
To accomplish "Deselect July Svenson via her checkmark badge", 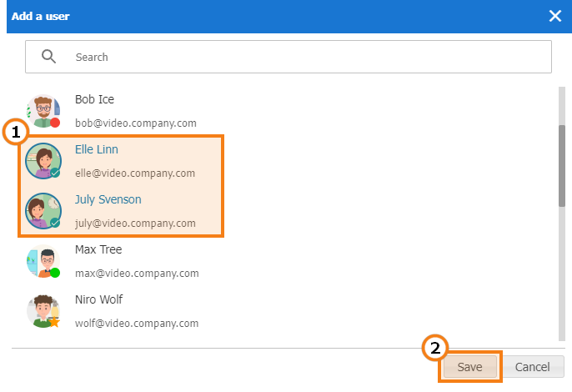I will [55, 223].
